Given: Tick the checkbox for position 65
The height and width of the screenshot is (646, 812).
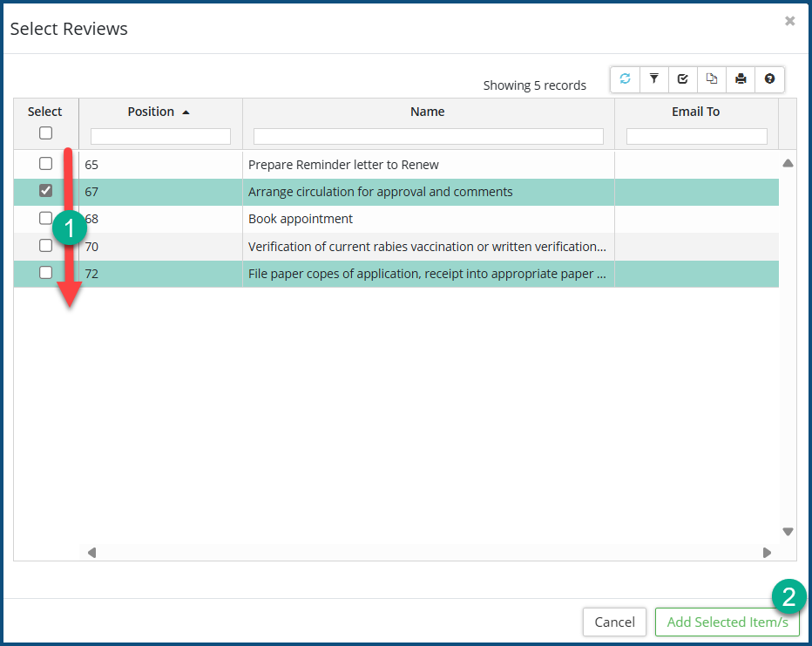Looking at the screenshot, I should [x=46, y=164].
